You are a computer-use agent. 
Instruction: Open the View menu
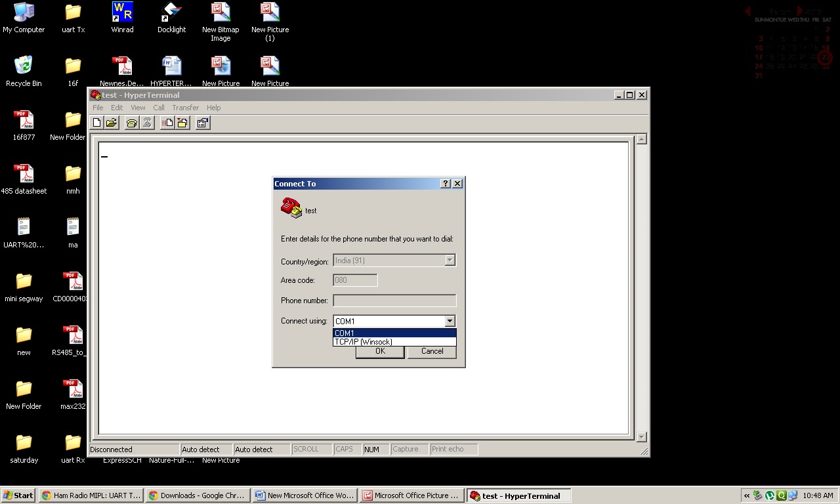pyautogui.click(x=138, y=108)
